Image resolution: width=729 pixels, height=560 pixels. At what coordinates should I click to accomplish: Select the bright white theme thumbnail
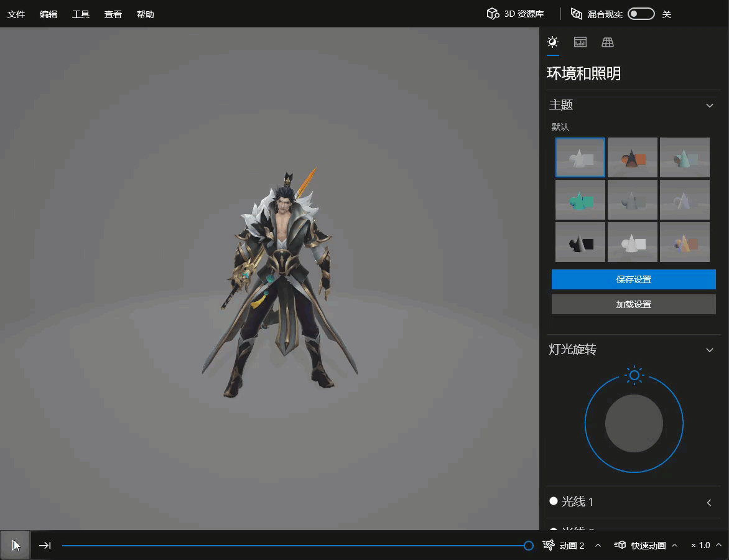(633, 242)
